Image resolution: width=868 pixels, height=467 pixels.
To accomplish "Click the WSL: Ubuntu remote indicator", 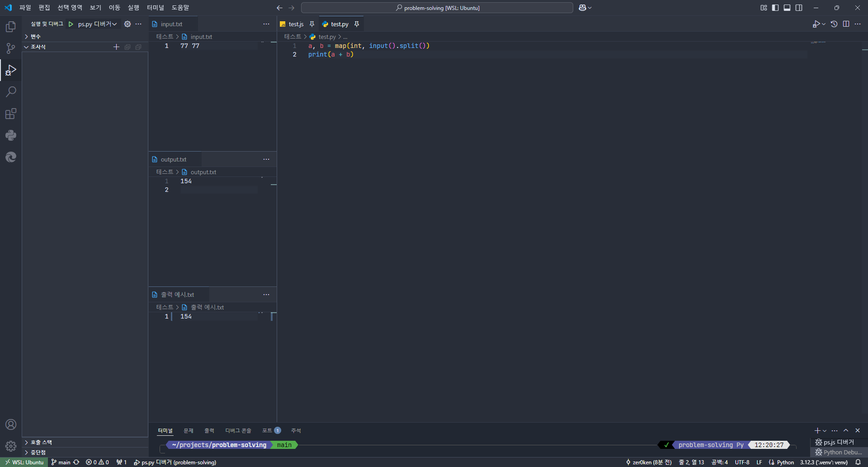I will [x=24, y=462].
